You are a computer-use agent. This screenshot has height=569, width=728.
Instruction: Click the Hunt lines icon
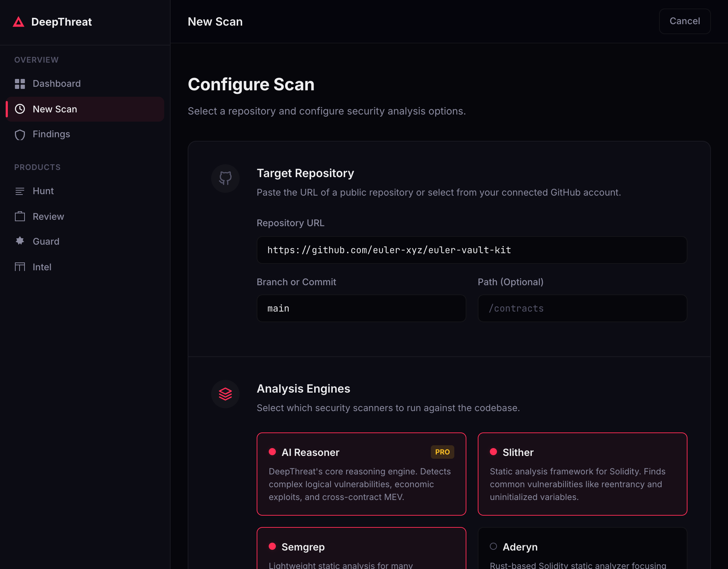pyautogui.click(x=20, y=191)
